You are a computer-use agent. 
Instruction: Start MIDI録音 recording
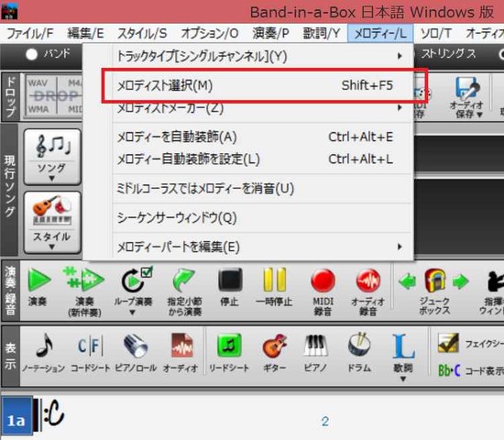click(323, 291)
